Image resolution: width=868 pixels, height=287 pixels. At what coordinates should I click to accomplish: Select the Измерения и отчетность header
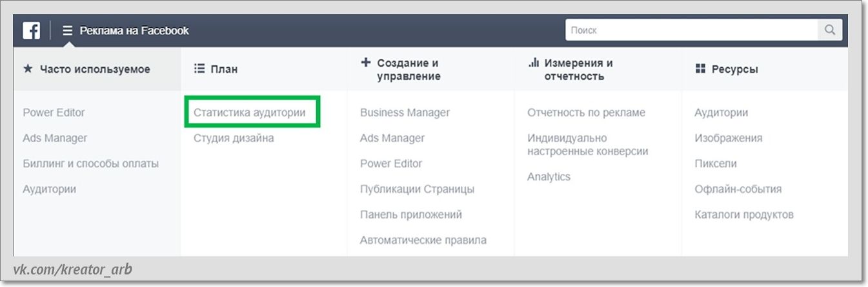pos(570,69)
